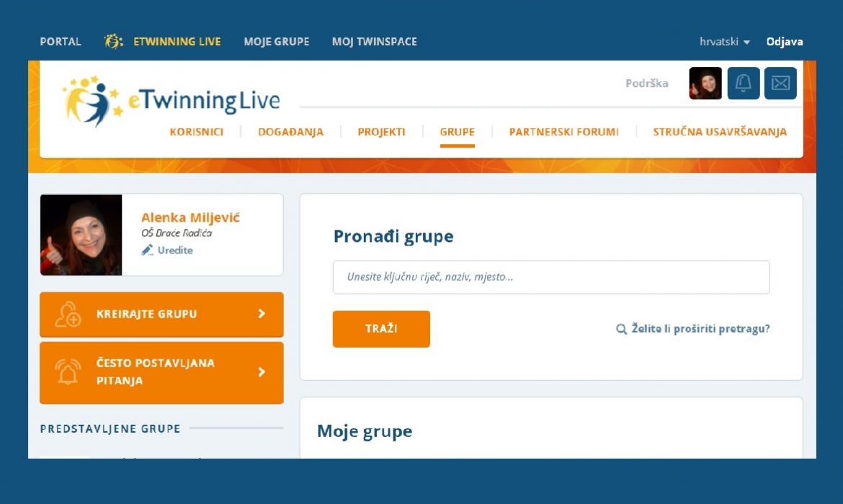Switch to the Korisnici tab
This screenshot has width=843, height=504.
(196, 132)
